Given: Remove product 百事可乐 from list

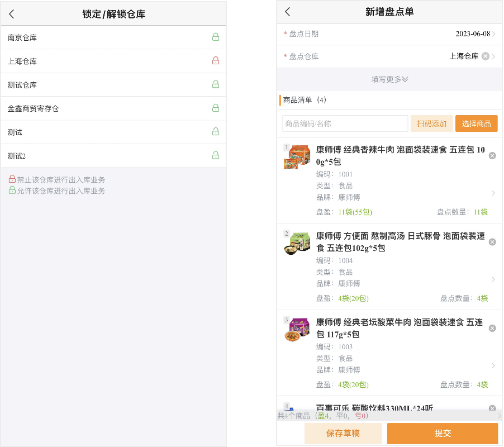Looking at the screenshot, I should pos(492,408).
